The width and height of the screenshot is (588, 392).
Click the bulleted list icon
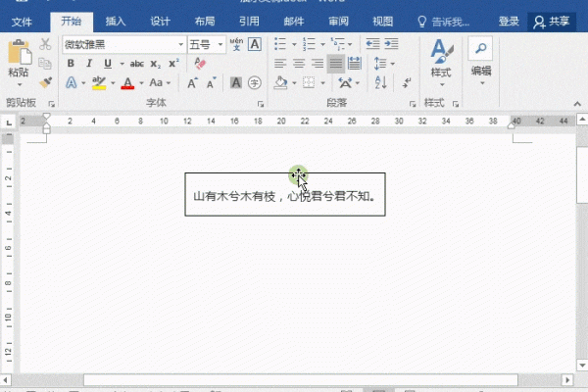pyautogui.click(x=280, y=44)
